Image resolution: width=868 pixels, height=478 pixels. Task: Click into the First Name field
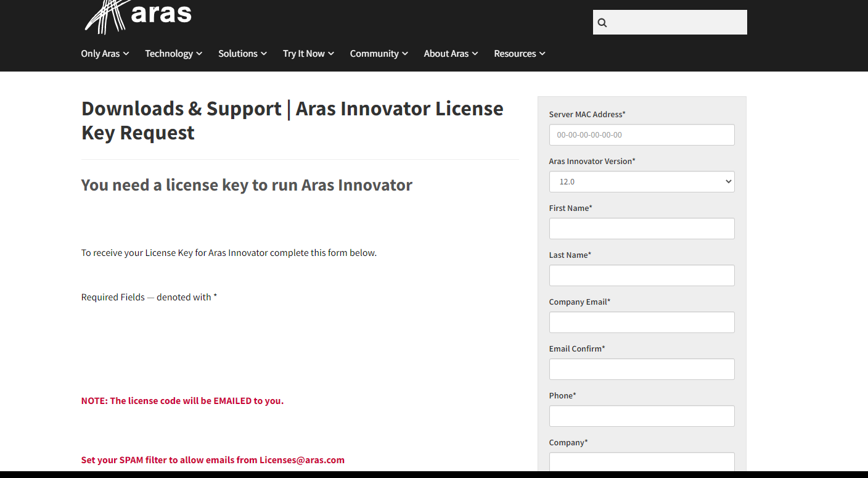[x=641, y=228]
